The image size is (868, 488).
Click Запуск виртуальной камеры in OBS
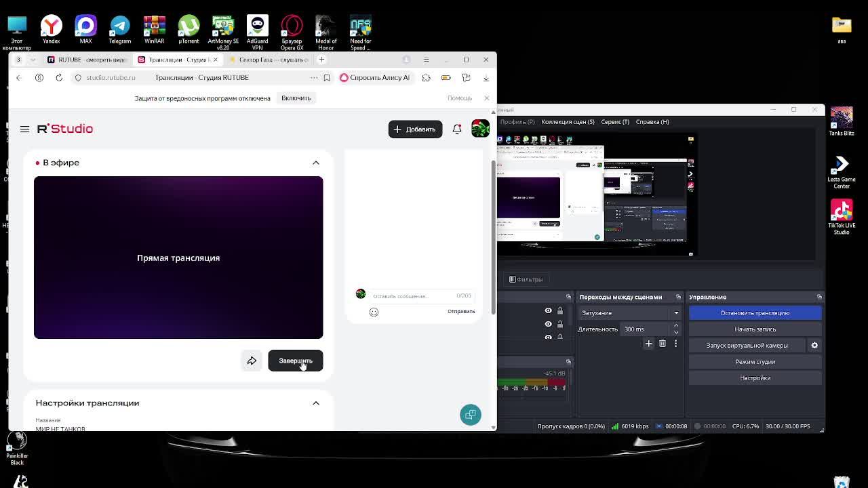747,346
